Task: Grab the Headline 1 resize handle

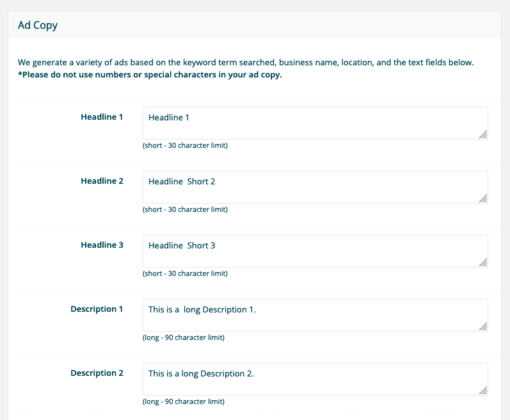Action: pos(483,134)
